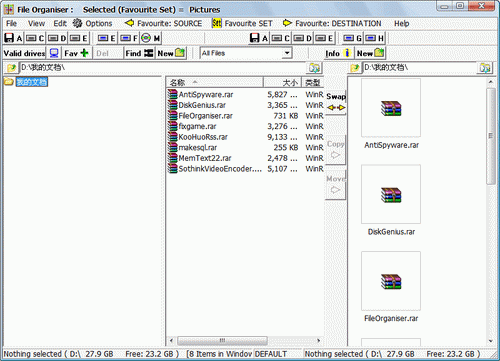Screen dimensions: 500x361
Task: Click destination pane scroll down arrow
Action: click(491, 341)
